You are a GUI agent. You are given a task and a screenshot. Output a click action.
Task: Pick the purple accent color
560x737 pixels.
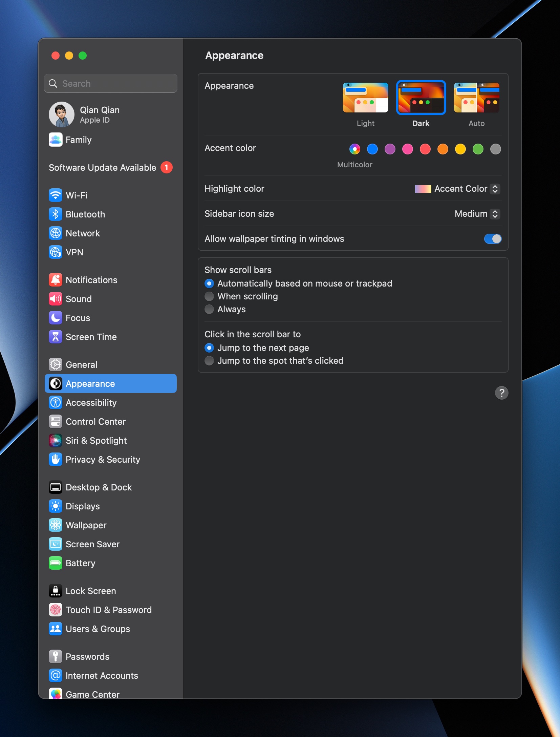(x=390, y=149)
